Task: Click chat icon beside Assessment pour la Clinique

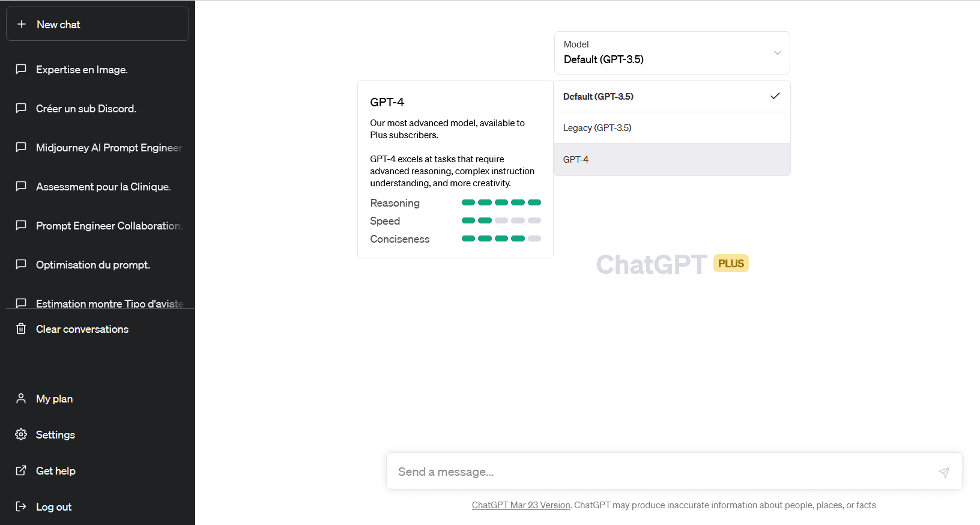Action: pos(21,186)
